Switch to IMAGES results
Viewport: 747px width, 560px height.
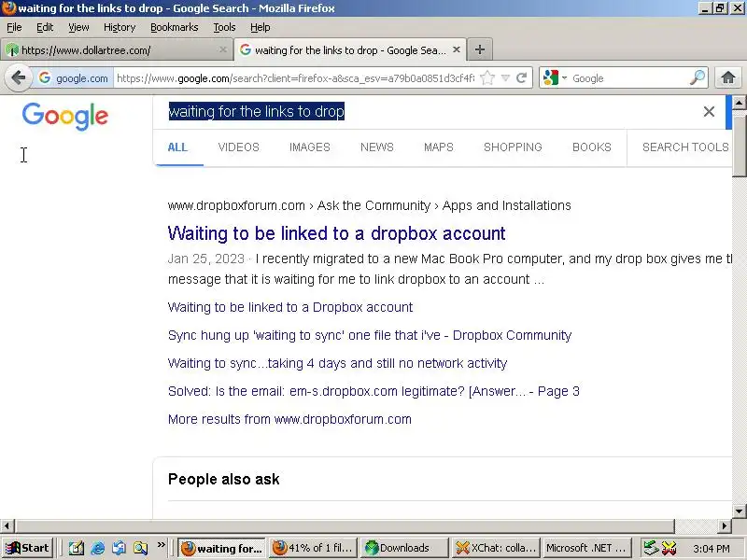click(x=310, y=147)
